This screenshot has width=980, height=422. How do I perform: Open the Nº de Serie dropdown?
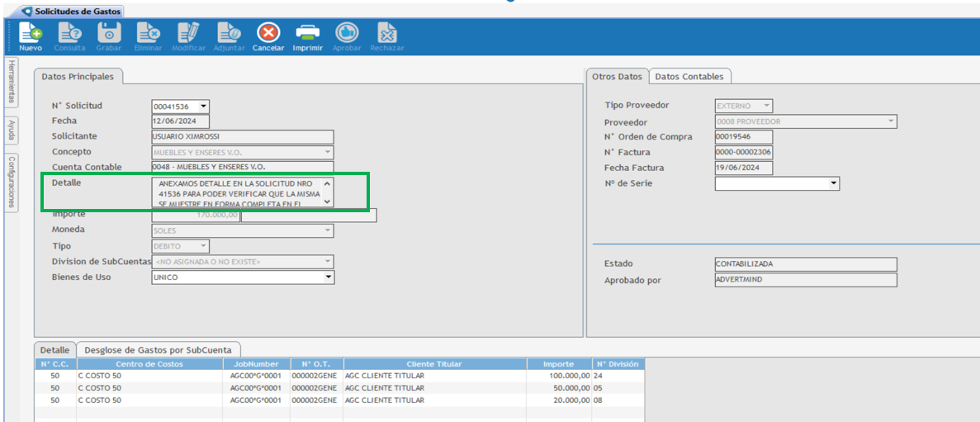pos(833,183)
